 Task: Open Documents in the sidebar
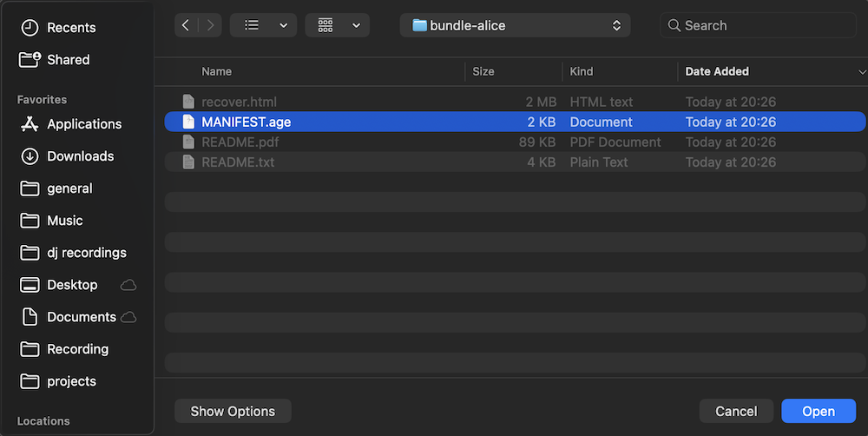click(68, 317)
